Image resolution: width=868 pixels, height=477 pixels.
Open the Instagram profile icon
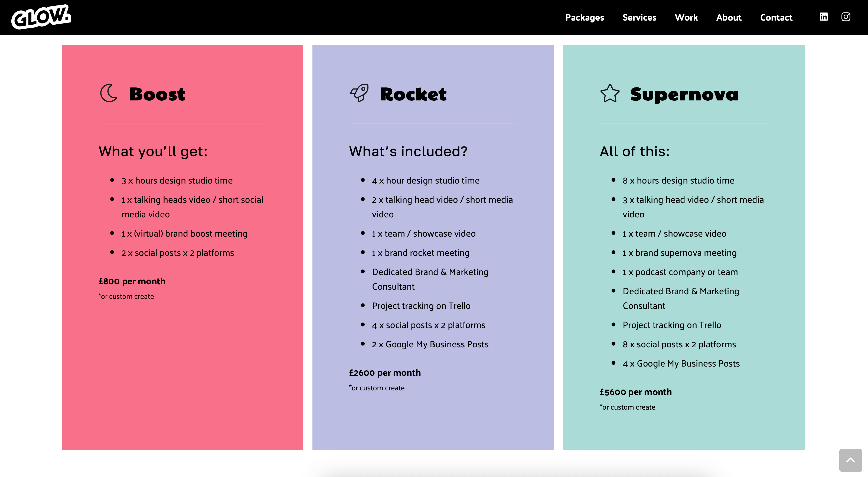(x=846, y=17)
